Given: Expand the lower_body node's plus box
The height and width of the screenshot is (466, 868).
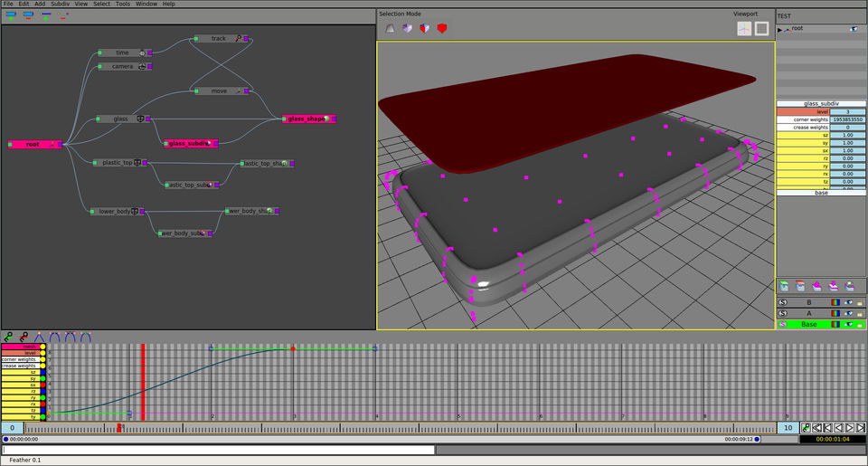Looking at the screenshot, I should (135, 211).
